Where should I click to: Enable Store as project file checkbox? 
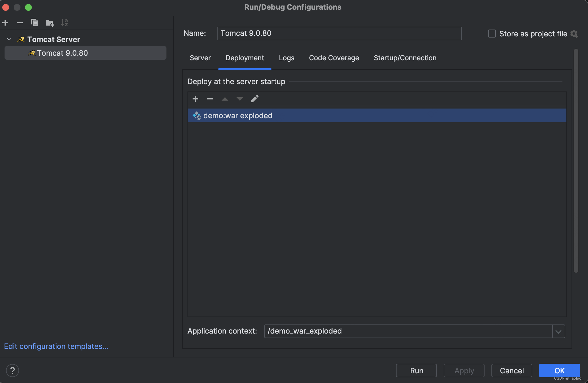[492, 34]
